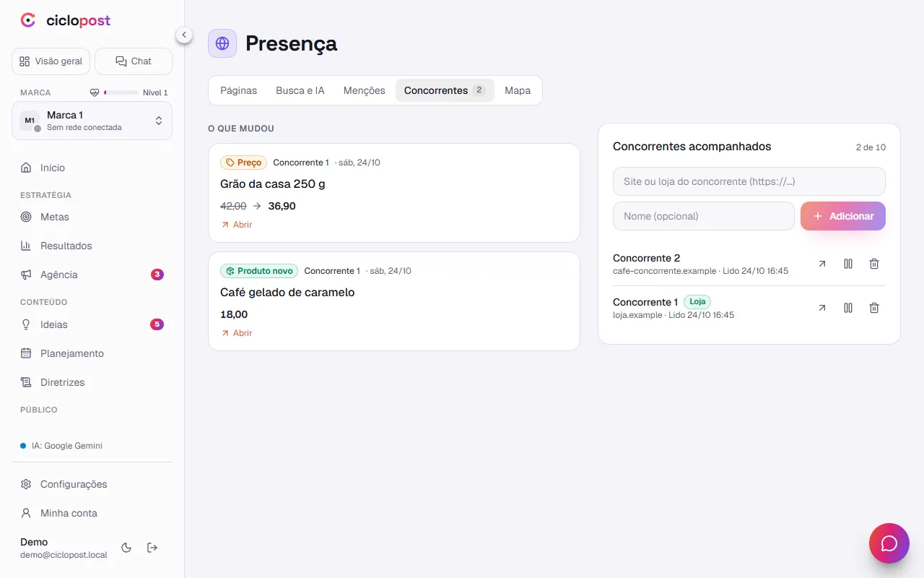Pause tracking for Concorrente 1
The width and height of the screenshot is (924, 578).
click(848, 308)
